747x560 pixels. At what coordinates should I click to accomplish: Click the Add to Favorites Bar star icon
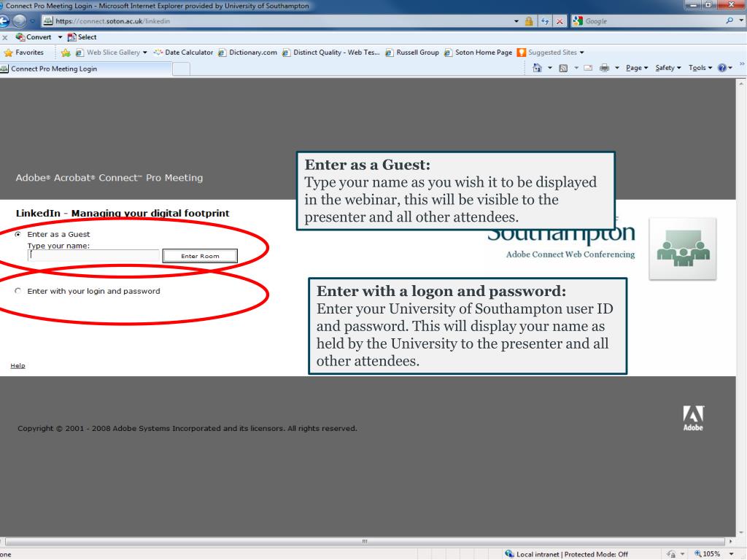point(66,52)
